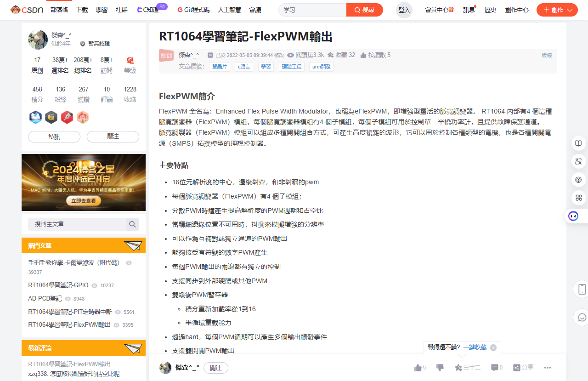Viewport: 588px width, 381px height.
Task: Open the C知道 nav item
Action: 148,10
